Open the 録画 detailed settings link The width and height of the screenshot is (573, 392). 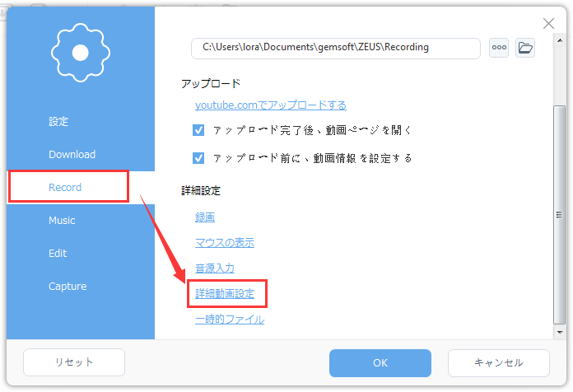[205, 217]
